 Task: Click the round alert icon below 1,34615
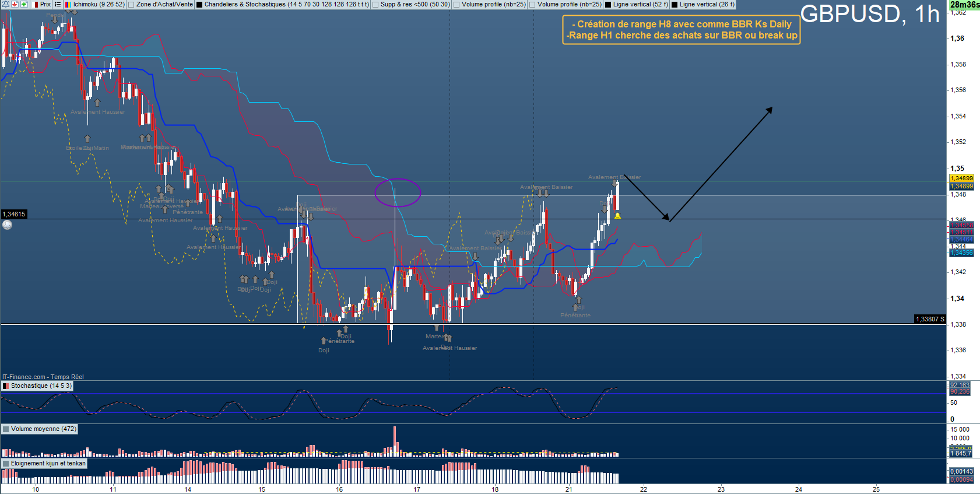[7, 225]
